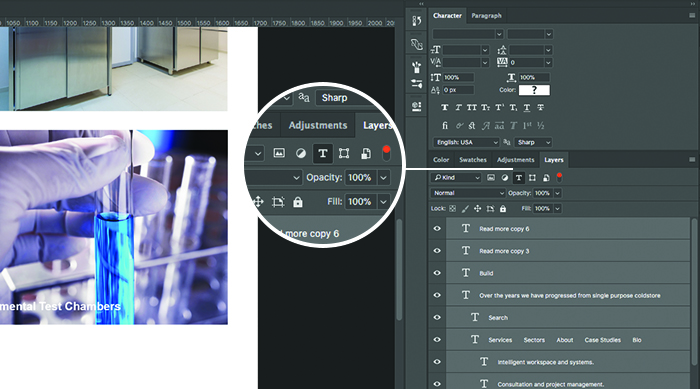Open the Layers panel options menu
700x389 pixels.
[692, 159]
